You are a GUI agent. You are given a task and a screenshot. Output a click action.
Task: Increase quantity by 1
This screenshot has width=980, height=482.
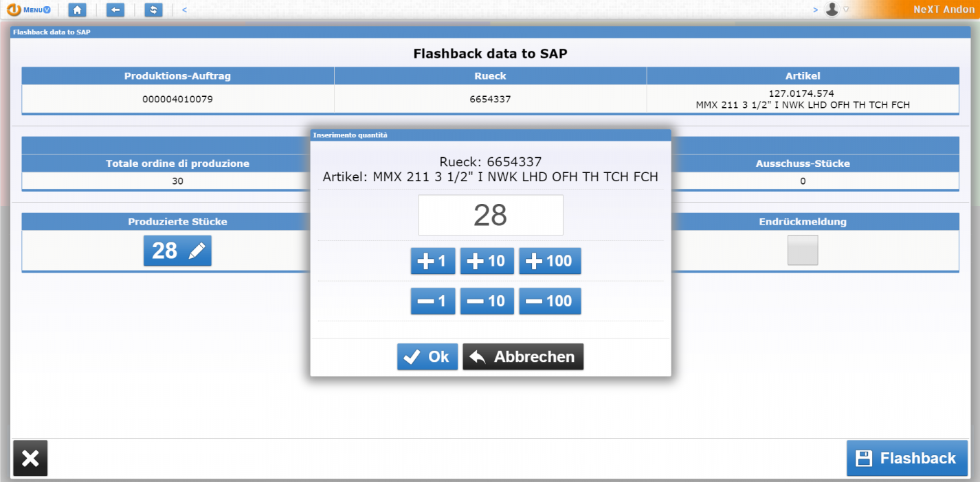tap(433, 261)
